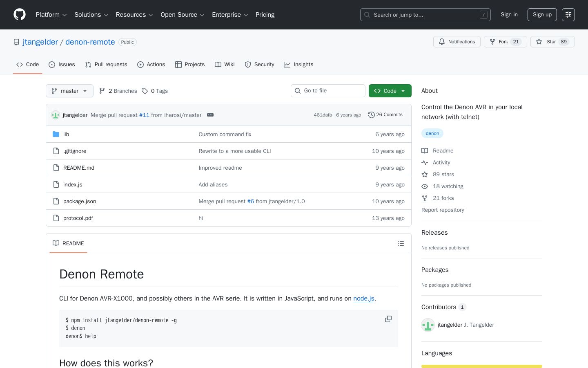
Task: Click Report repository
Action: [x=443, y=210]
